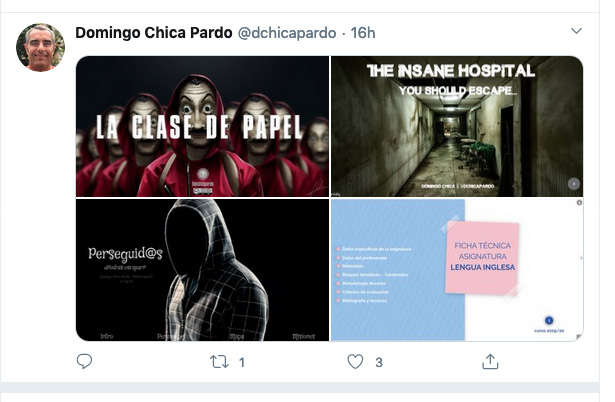Open the Perseguid@s hooded figure image
The height and width of the screenshot is (402, 615).
(202, 270)
